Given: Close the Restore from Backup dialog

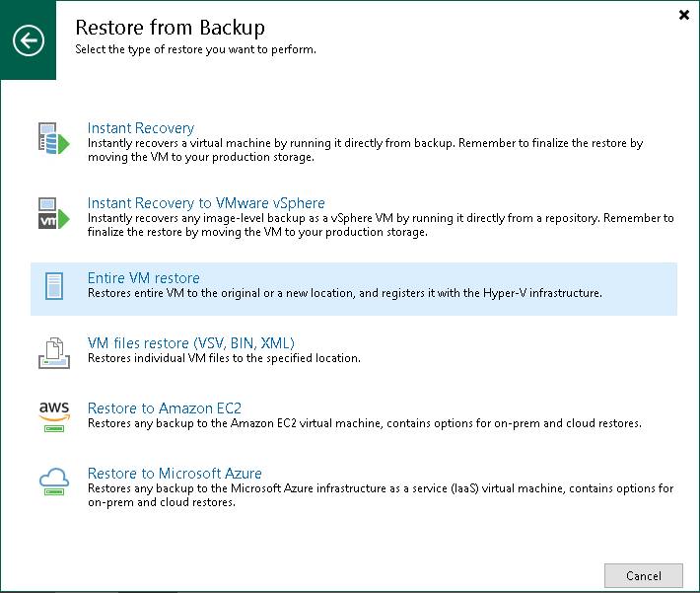Looking at the screenshot, I should click(684, 15).
